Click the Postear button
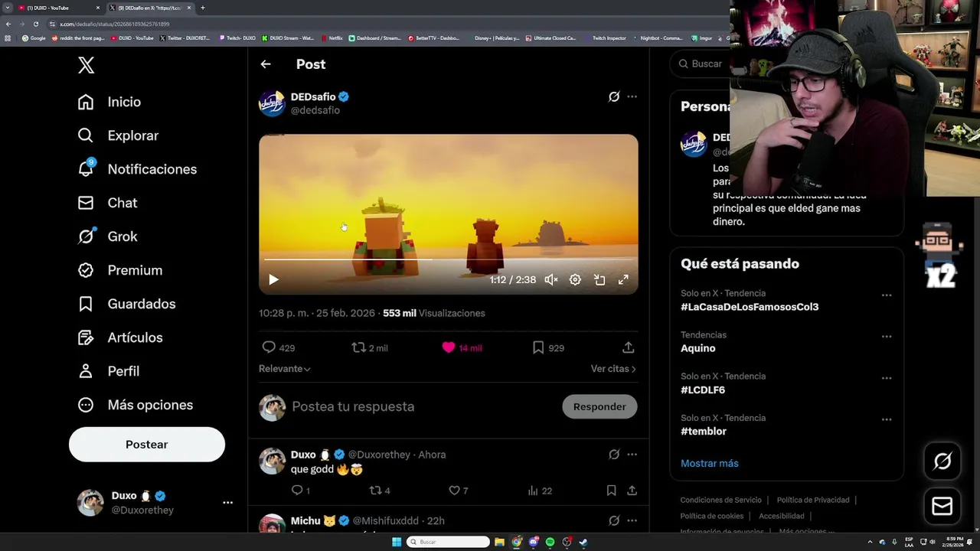The width and height of the screenshot is (980, 551). point(147,445)
